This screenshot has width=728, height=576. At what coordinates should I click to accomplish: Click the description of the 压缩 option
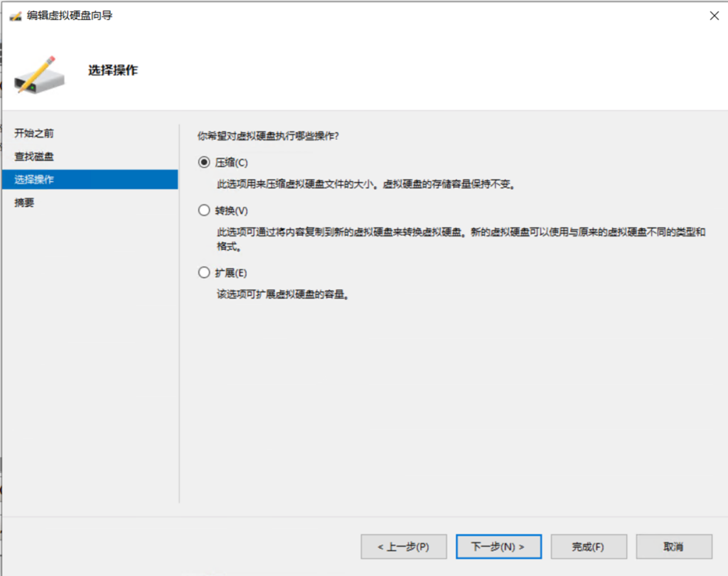click(x=366, y=184)
